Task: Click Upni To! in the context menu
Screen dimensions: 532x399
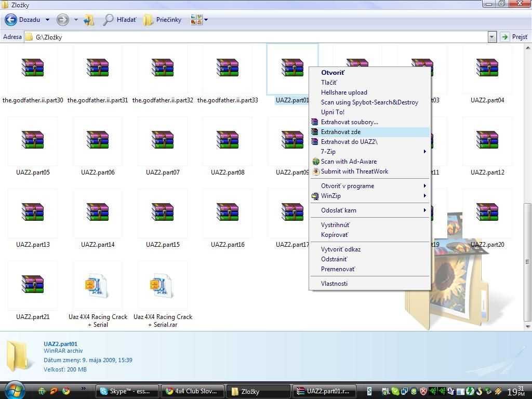Action: pyautogui.click(x=370, y=112)
